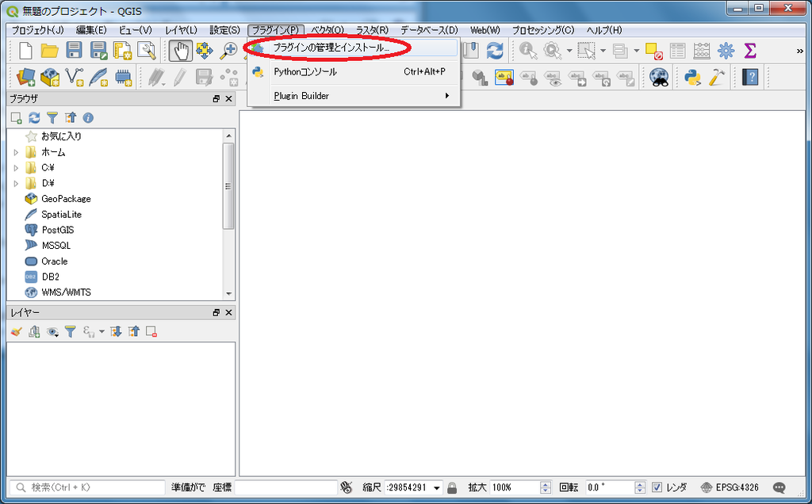
Task: Open the ヘルプ(H) menu
Action: pyautogui.click(x=603, y=31)
